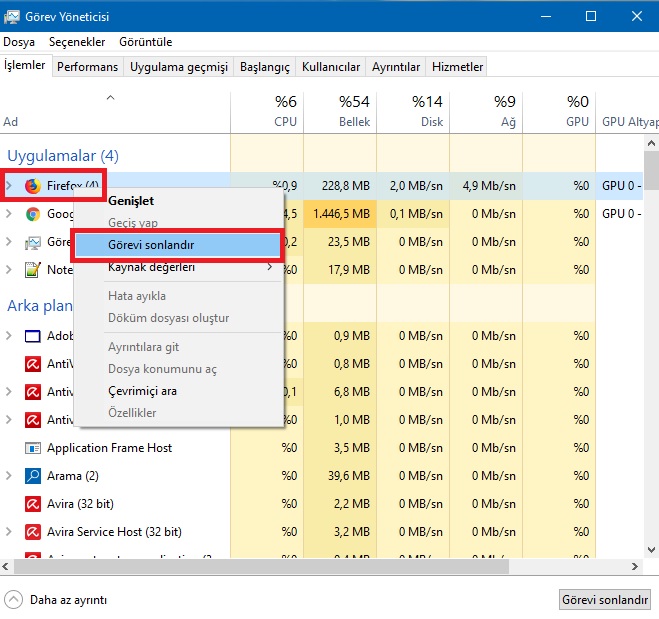Click the 'Görevi sonlandır' button at bottom right
This screenshot has width=659, height=619.
(x=605, y=600)
